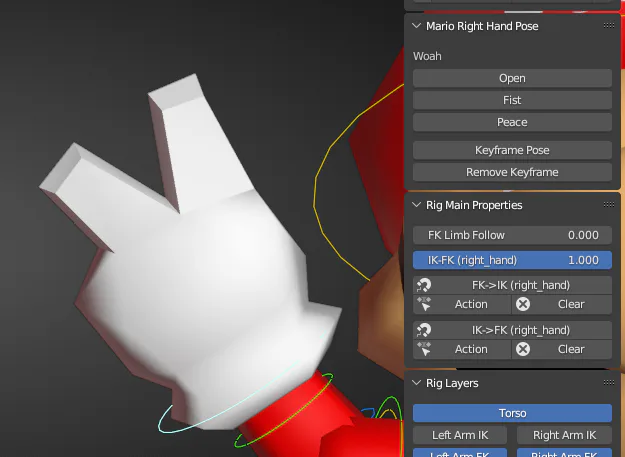
Task: Click Clear under FK->IK (right_hand)
Action: pos(562,304)
